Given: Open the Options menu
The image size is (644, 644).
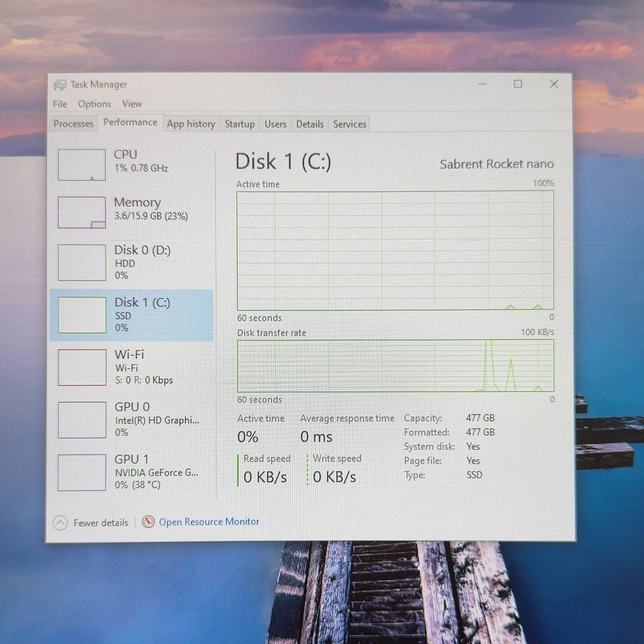Looking at the screenshot, I should [x=95, y=104].
